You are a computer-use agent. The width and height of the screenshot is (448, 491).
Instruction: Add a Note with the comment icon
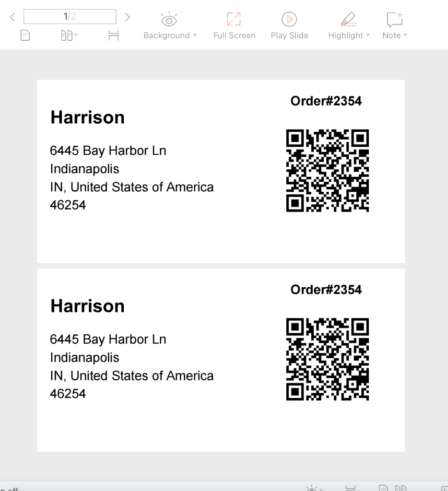pyautogui.click(x=394, y=19)
